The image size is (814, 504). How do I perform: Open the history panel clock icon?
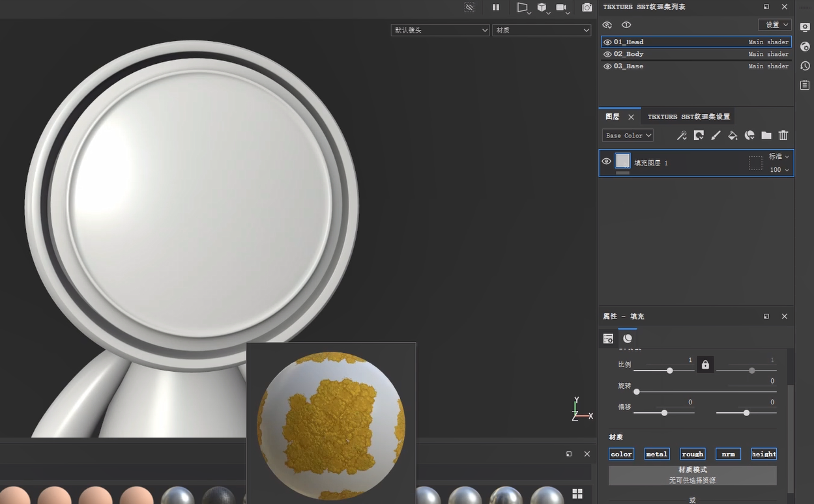coord(805,66)
